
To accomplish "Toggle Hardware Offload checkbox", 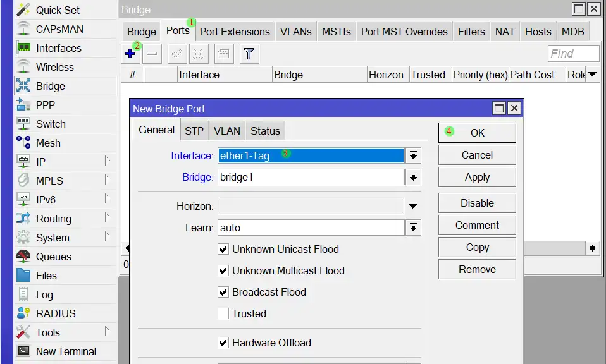I will coord(223,343).
